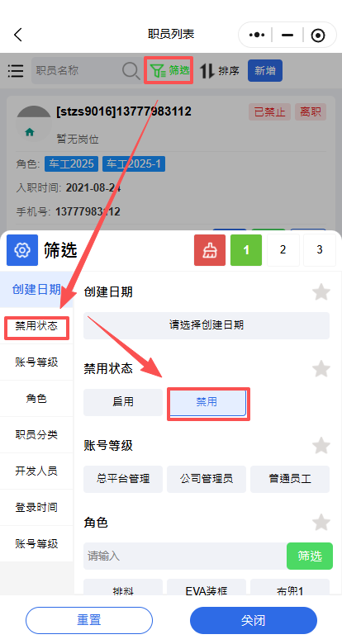Favorite 创建日期 with its star icon
Viewport: 342px width, 644px height.
coord(321,292)
